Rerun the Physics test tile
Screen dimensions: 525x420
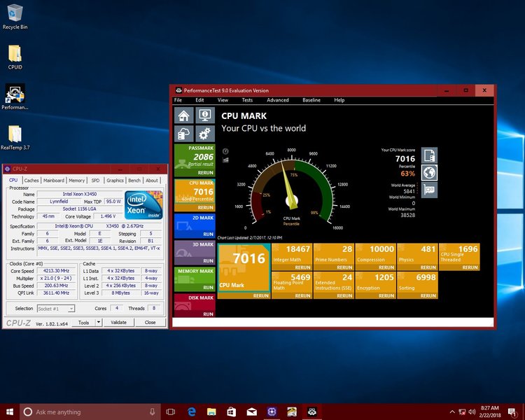428,267
